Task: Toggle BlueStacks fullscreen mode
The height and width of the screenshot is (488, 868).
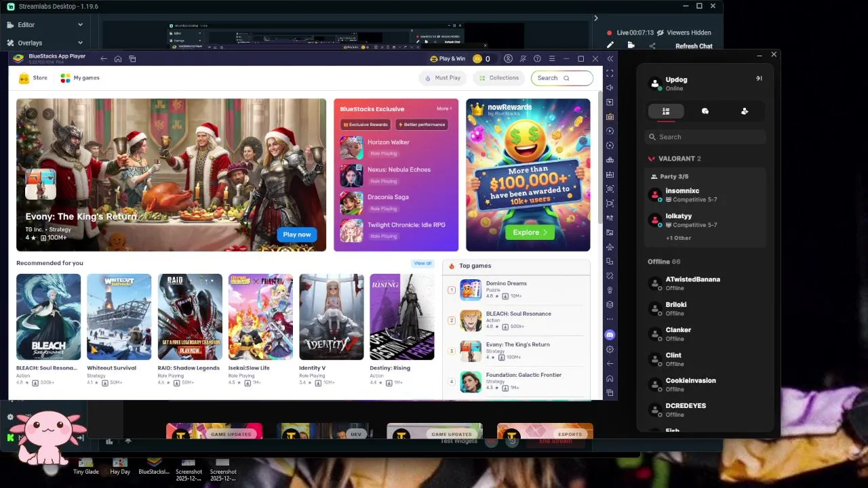Action: point(610,73)
